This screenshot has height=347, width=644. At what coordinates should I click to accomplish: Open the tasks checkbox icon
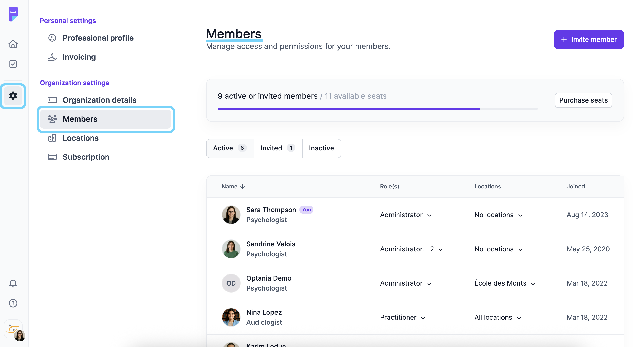13,64
